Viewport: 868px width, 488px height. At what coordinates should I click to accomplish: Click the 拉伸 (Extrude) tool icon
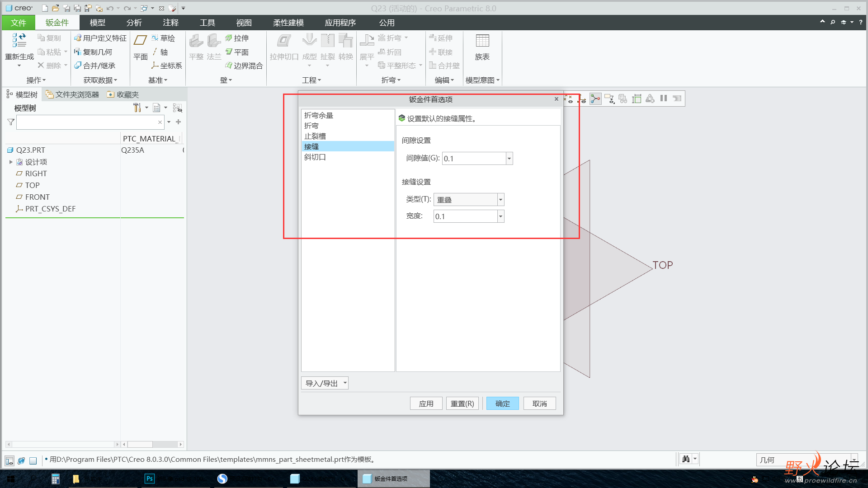point(238,38)
